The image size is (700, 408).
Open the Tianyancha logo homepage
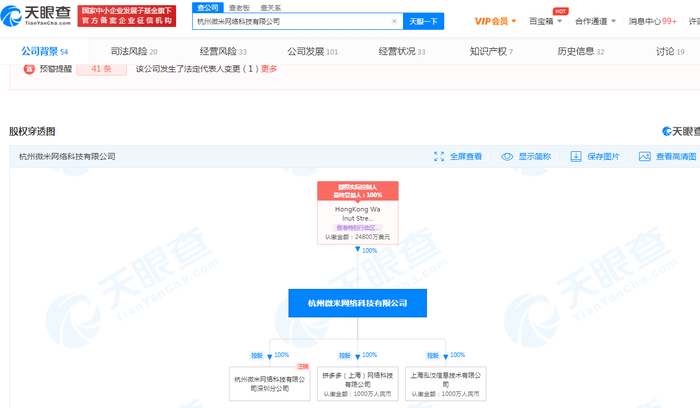click(x=36, y=16)
